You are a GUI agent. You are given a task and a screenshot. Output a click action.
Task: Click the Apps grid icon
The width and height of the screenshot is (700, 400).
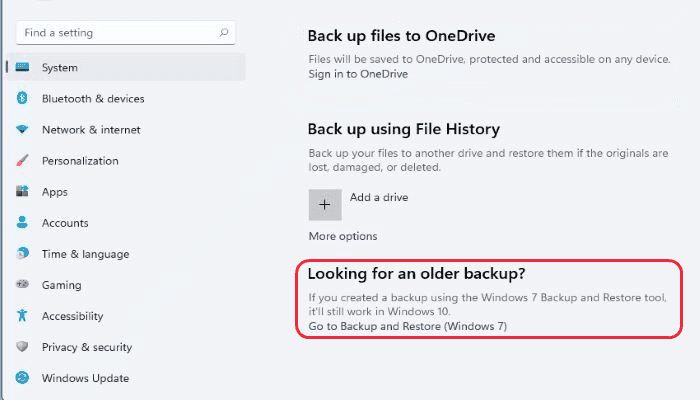[x=22, y=192]
